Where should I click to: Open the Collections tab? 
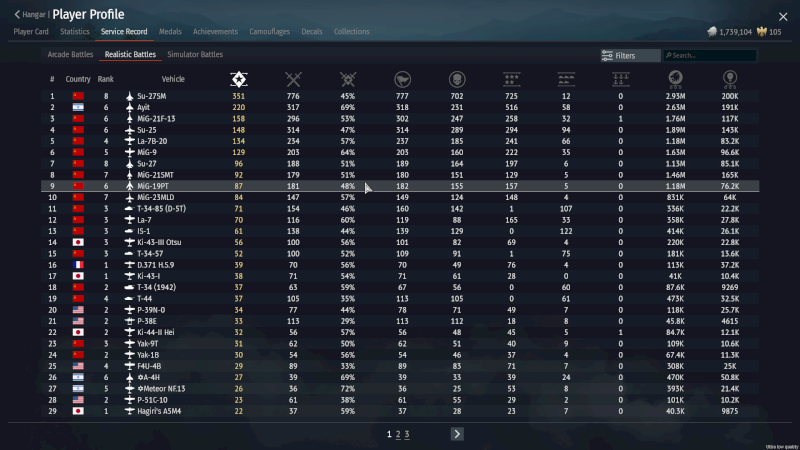tap(352, 32)
